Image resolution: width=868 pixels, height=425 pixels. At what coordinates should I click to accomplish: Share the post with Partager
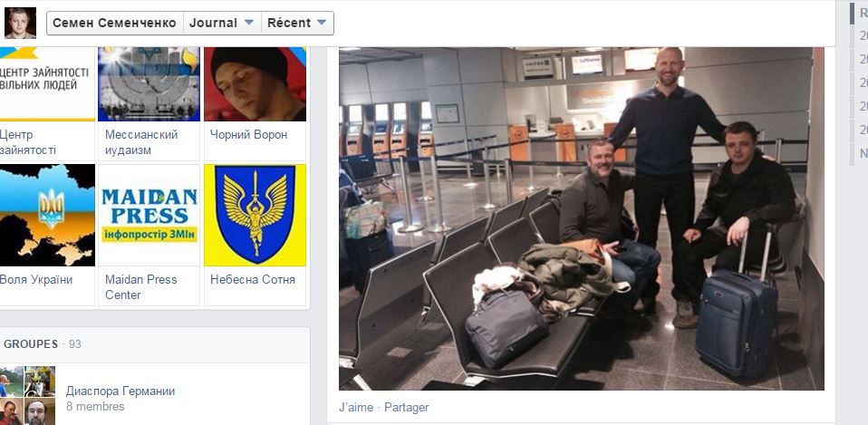tap(406, 407)
